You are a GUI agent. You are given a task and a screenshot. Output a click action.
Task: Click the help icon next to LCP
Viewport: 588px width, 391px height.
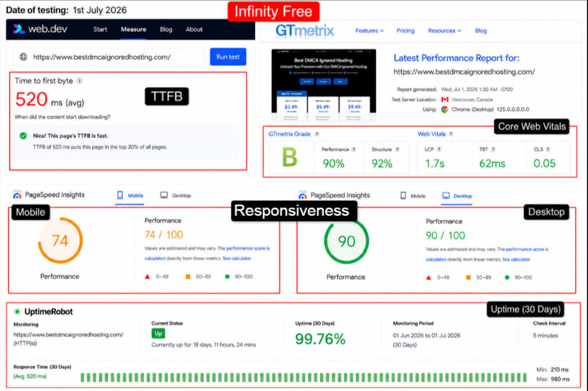point(439,150)
